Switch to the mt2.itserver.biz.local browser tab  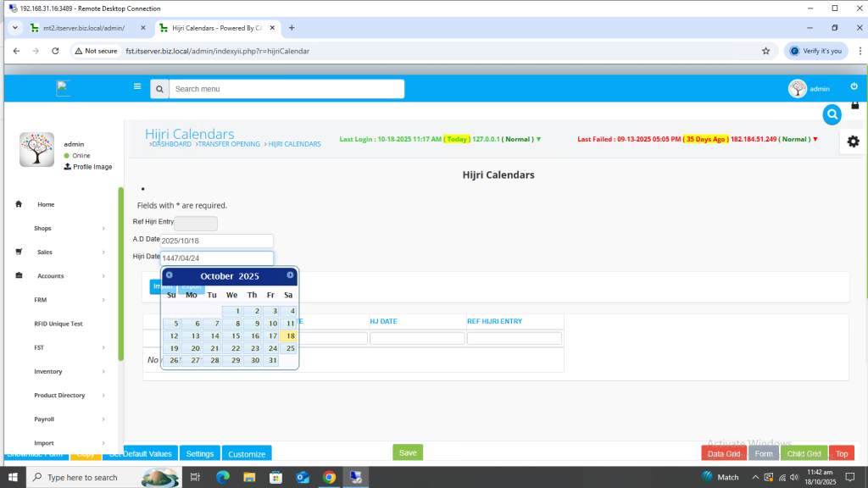coord(83,28)
